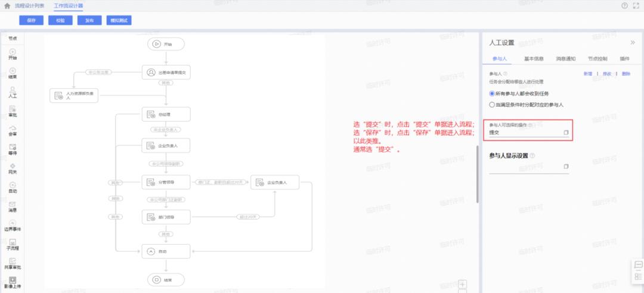
Task: Click the 模拟测试 button
Action: click(119, 20)
